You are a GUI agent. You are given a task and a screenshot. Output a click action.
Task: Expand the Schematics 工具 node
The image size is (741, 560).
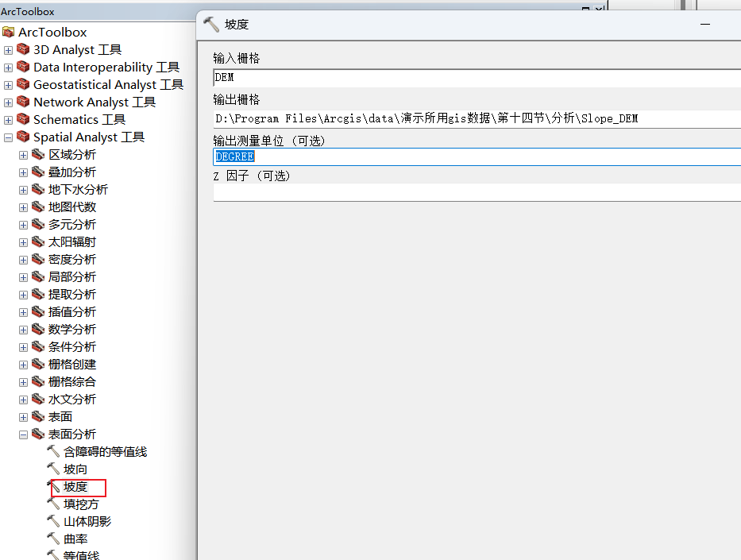(8, 120)
